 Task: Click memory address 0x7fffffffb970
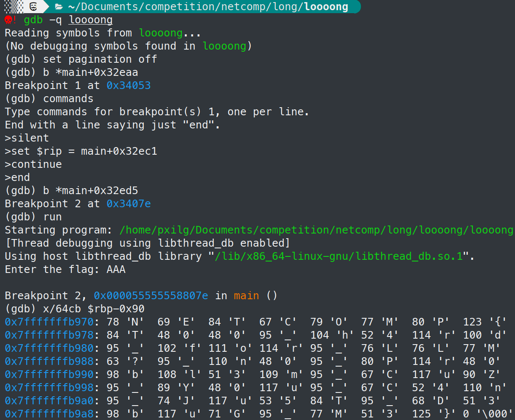point(49,322)
